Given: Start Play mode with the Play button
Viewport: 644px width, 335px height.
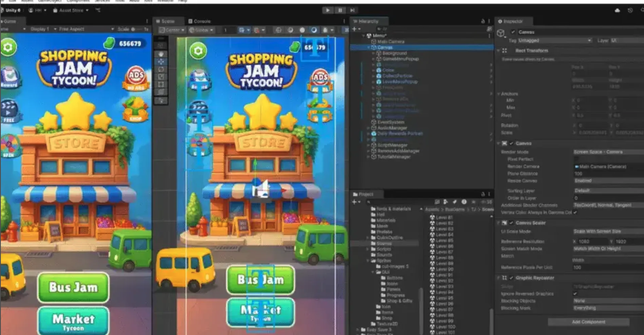Looking at the screenshot, I should 328,10.
